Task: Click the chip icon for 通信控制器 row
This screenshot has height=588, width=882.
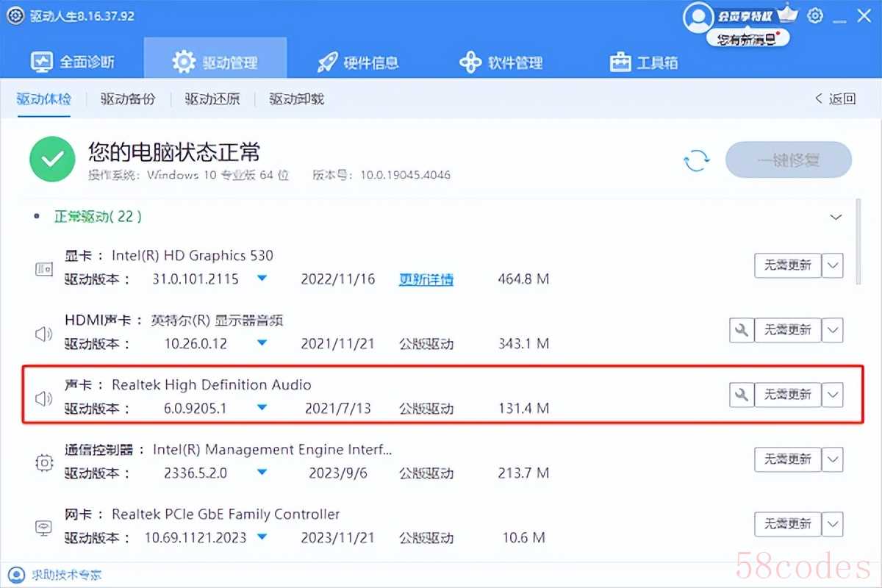Action: 44,464
